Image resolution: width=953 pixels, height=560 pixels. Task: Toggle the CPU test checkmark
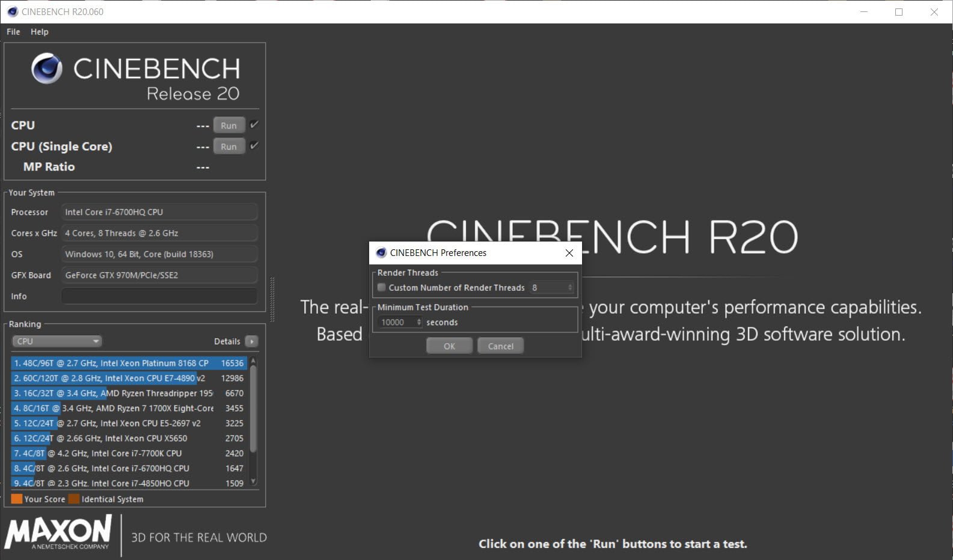point(254,125)
